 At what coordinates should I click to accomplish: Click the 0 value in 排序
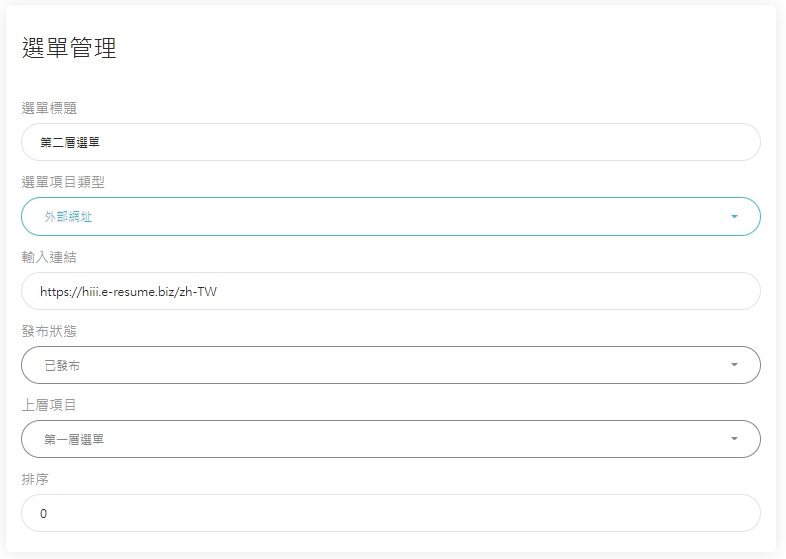pos(44,513)
